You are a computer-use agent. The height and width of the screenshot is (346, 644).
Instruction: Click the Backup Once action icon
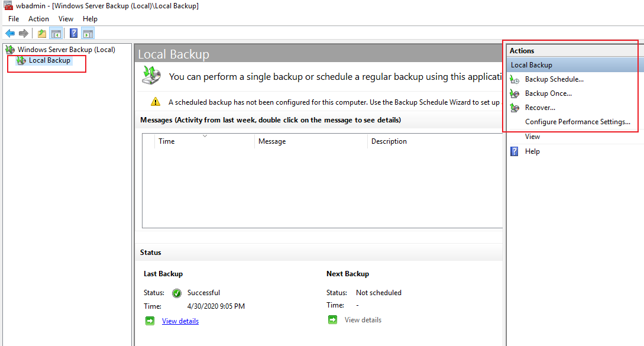click(514, 93)
